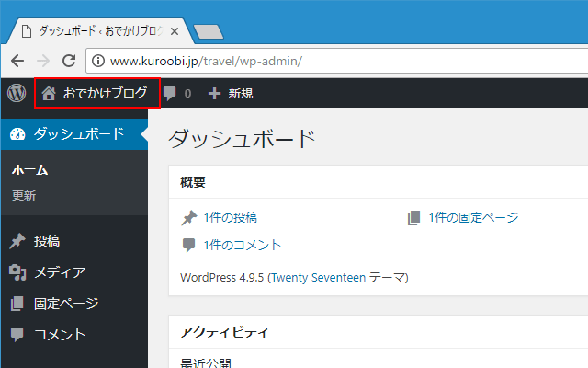Click the comments bubble icon in admin bar
The height and width of the screenshot is (368, 588).
coord(169,94)
